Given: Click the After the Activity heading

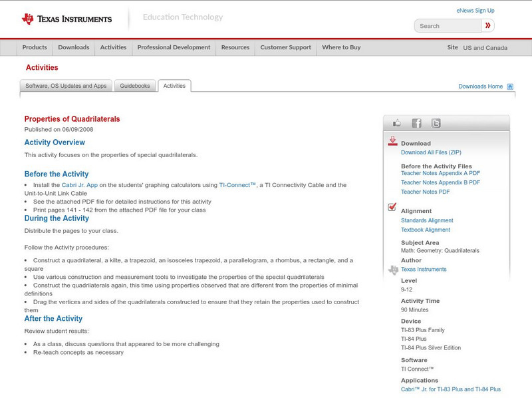Looking at the screenshot, I should click(x=53, y=319).
